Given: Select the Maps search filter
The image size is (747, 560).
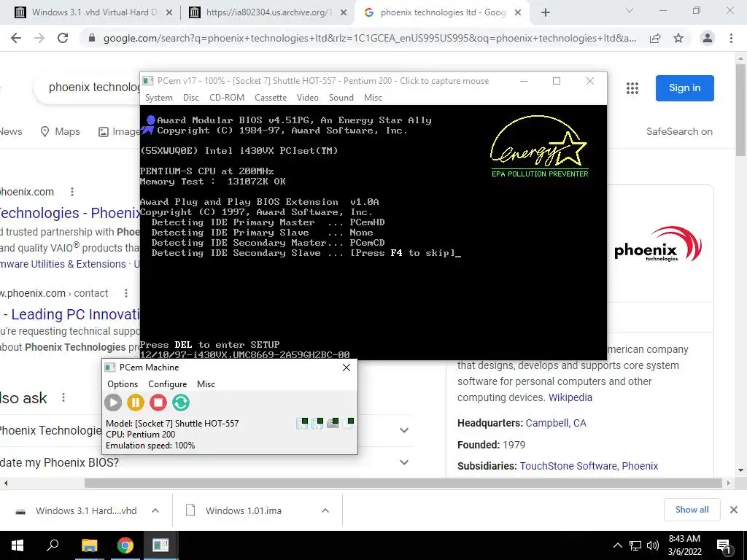Looking at the screenshot, I should [60, 131].
